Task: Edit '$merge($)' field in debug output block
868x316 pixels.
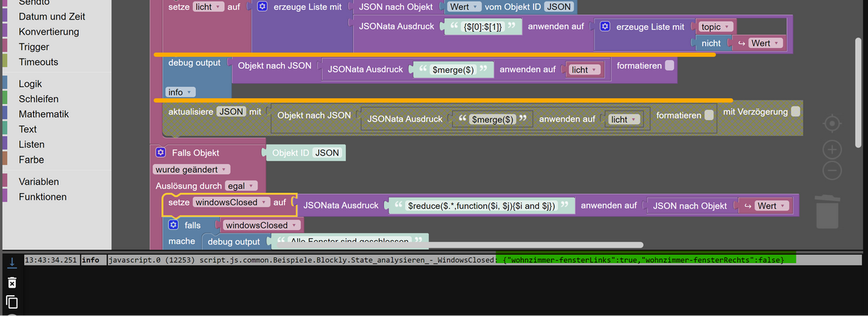Action: [452, 70]
